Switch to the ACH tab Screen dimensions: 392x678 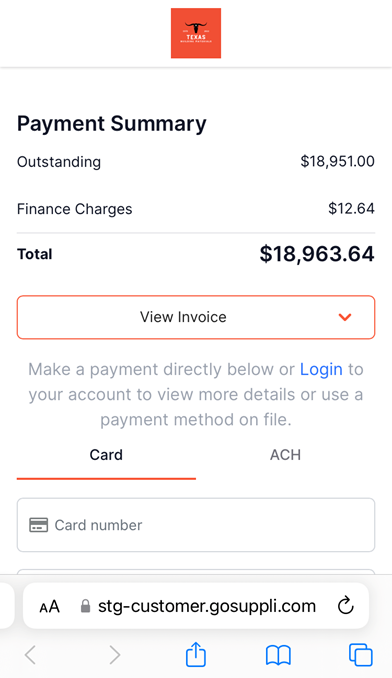coord(285,455)
